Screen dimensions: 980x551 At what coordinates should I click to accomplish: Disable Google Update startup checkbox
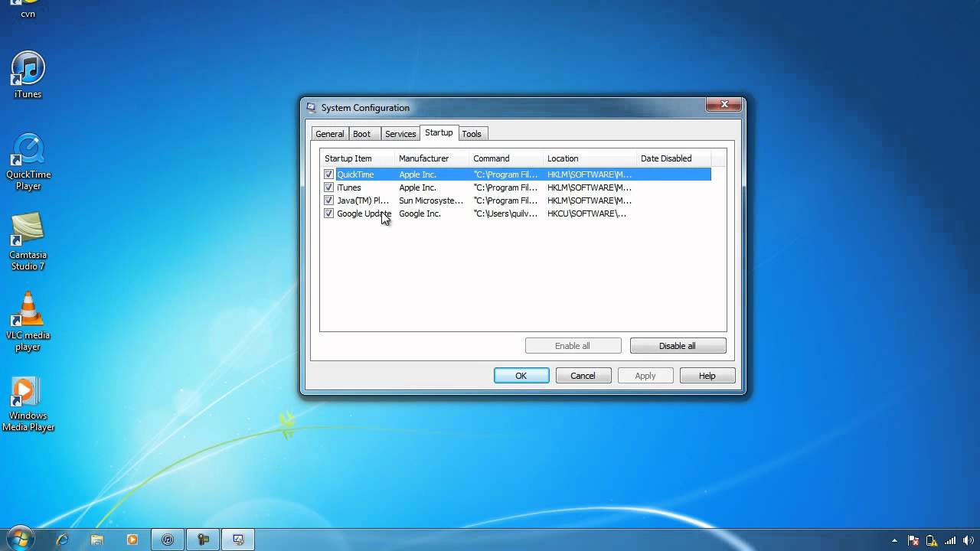[x=329, y=214]
